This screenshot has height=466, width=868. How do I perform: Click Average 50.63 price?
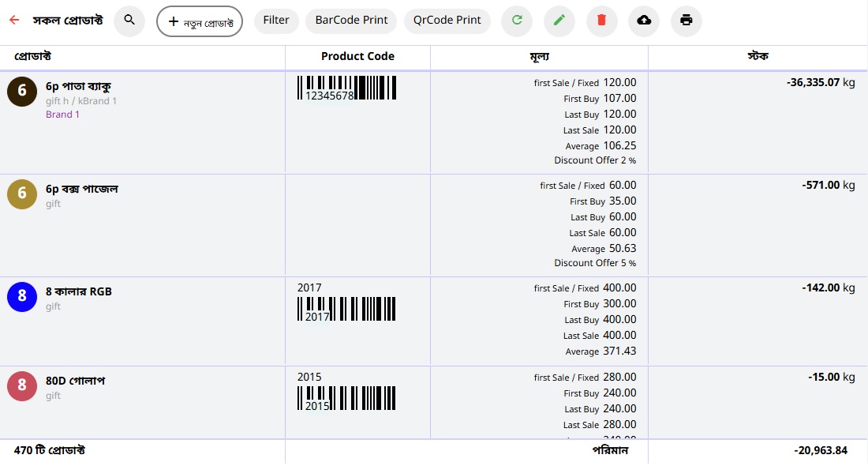click(604, 249)
